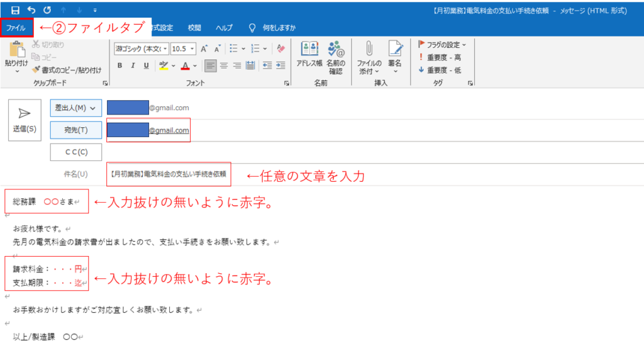Open the ファイル tab
644x348 pixels.
click(x=16, y=28)
